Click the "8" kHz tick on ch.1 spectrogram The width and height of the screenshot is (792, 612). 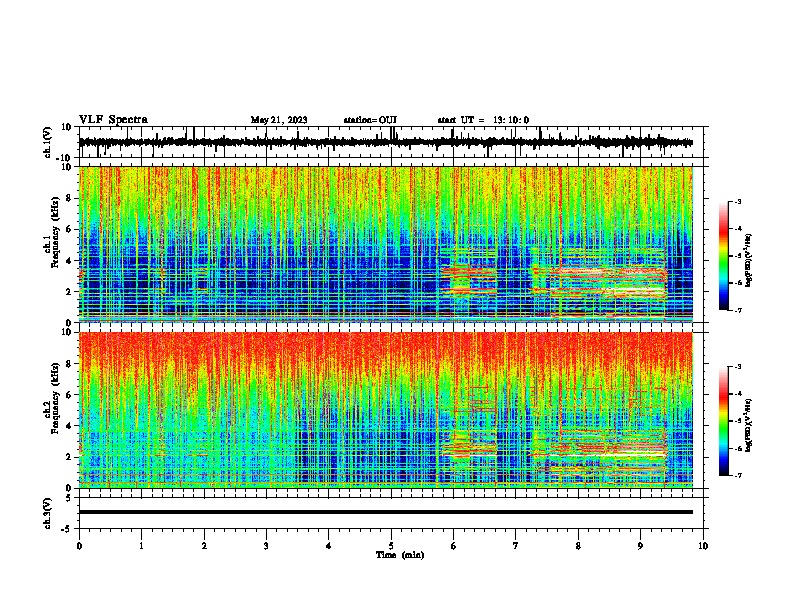pyautogui.click(x=69, y=198)
